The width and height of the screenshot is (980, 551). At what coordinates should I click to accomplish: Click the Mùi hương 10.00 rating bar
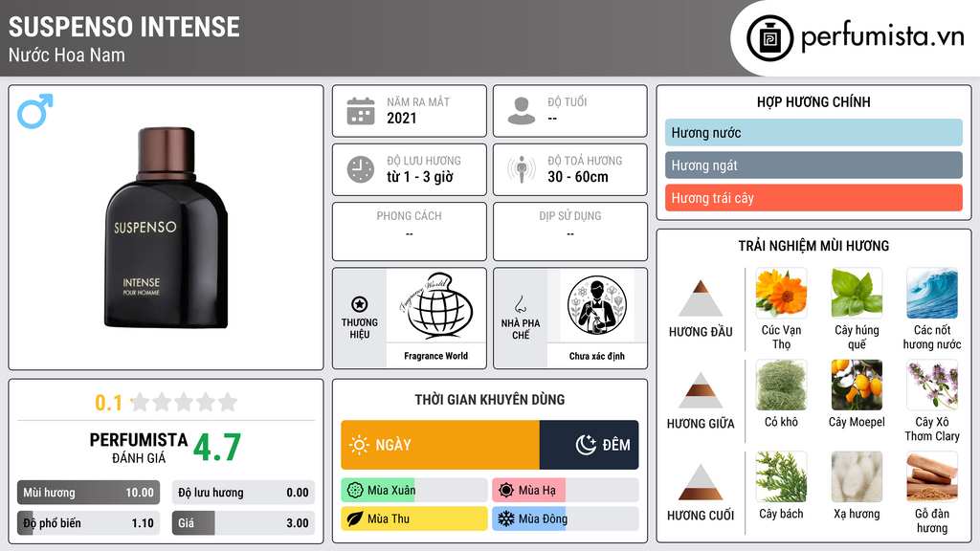88,493
